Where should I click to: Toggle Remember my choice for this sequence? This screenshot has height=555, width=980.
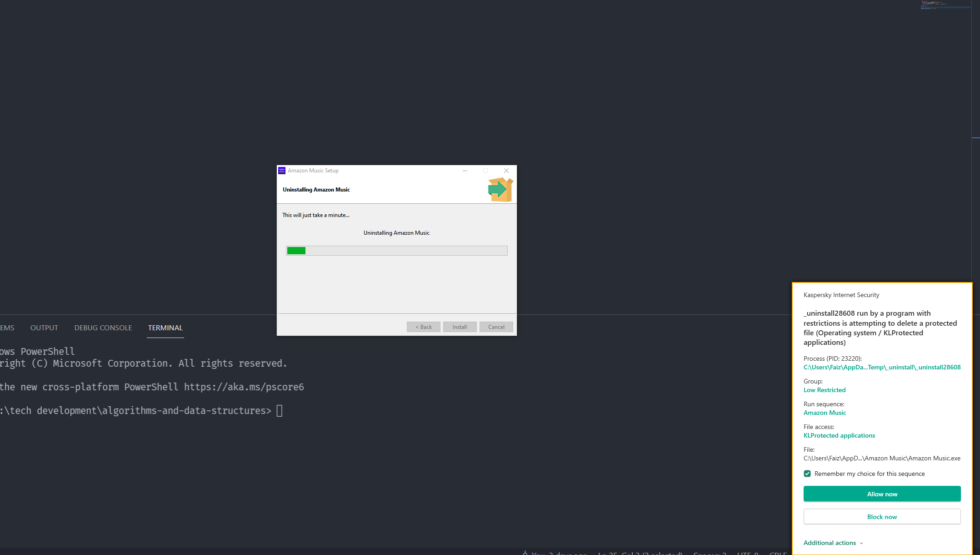coord(807,474)
